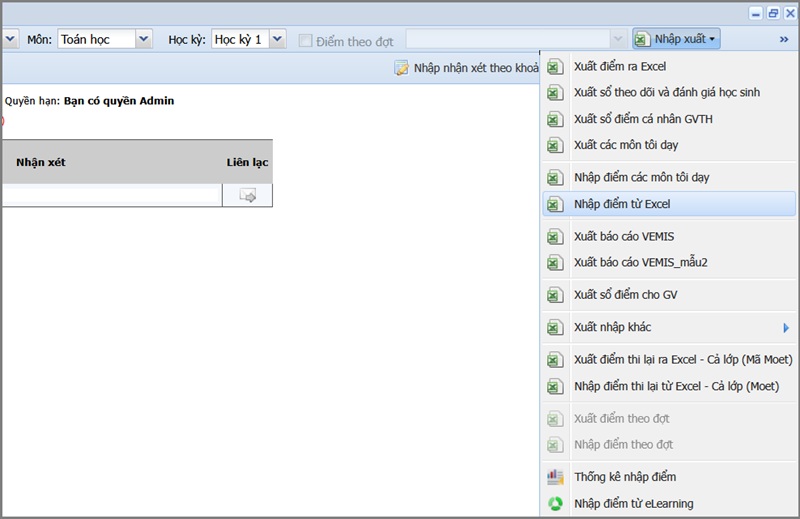
Task: Open the leftmost partially visible dropdown arrow
Action: tap(10, 39)
